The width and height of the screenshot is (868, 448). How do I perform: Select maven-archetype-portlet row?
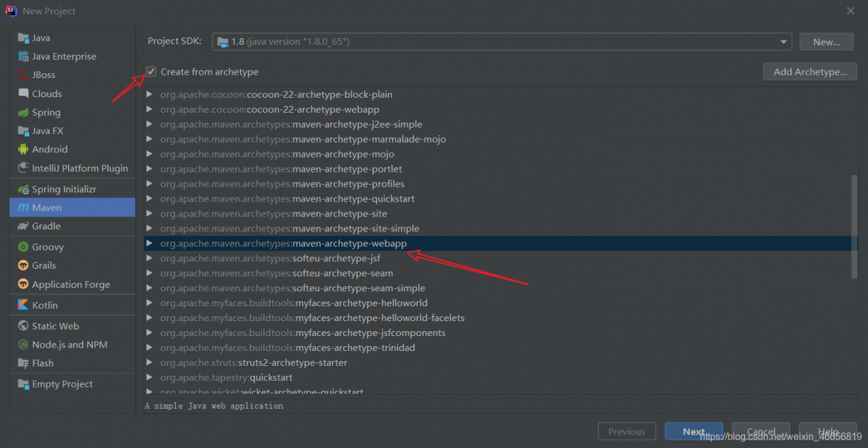(500, 169)
